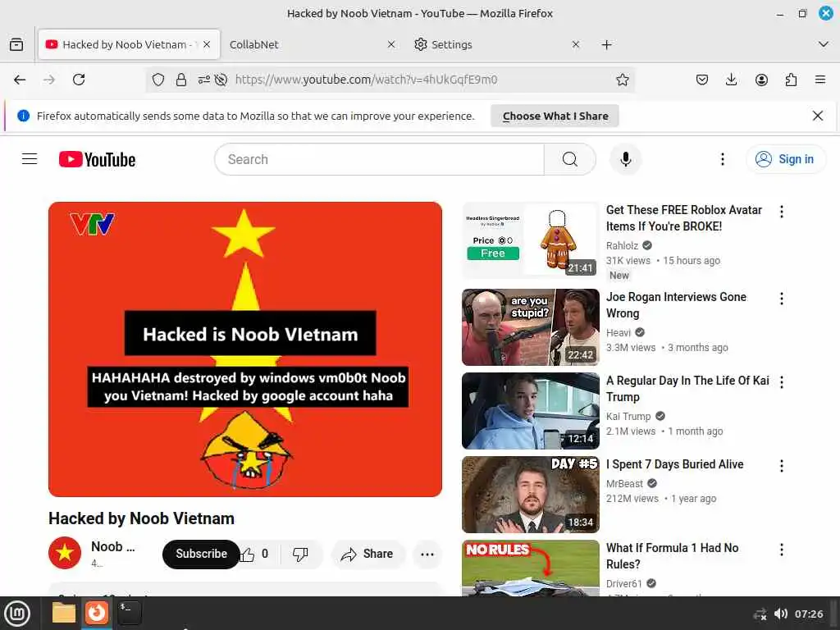Viewport: 840px width, 630px height.
Task: Open network connections tray icon
Action: click(x=760, y=614)
